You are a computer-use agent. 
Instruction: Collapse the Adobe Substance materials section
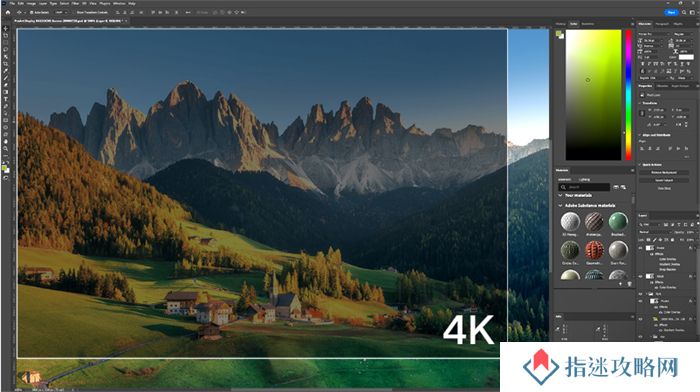pyautogui.click(x=560, y=205)
